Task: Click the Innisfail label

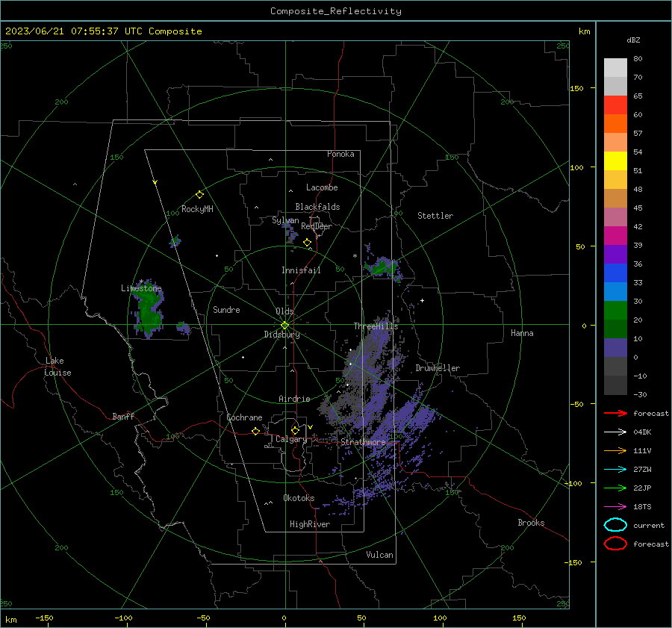Action: pos(301,270)
